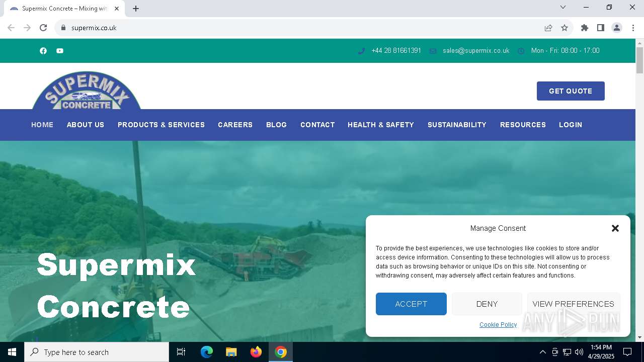Close the Manage Consent dialog
Screen dimensions: 644x362
tap(615, 228)
